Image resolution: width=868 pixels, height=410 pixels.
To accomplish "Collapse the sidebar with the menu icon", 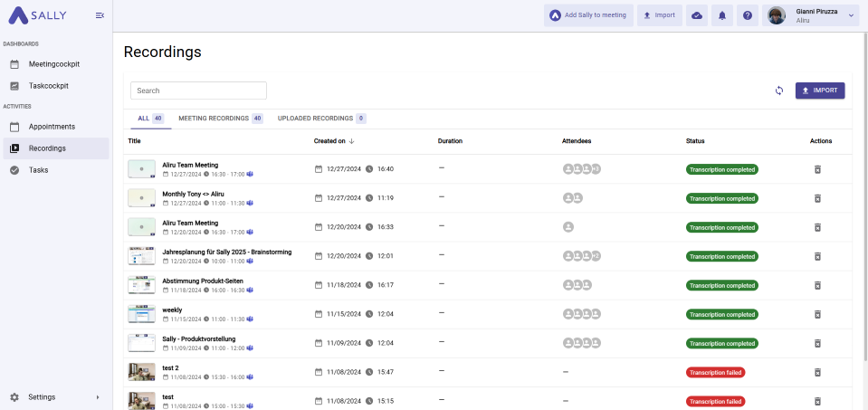I will 100,15.
